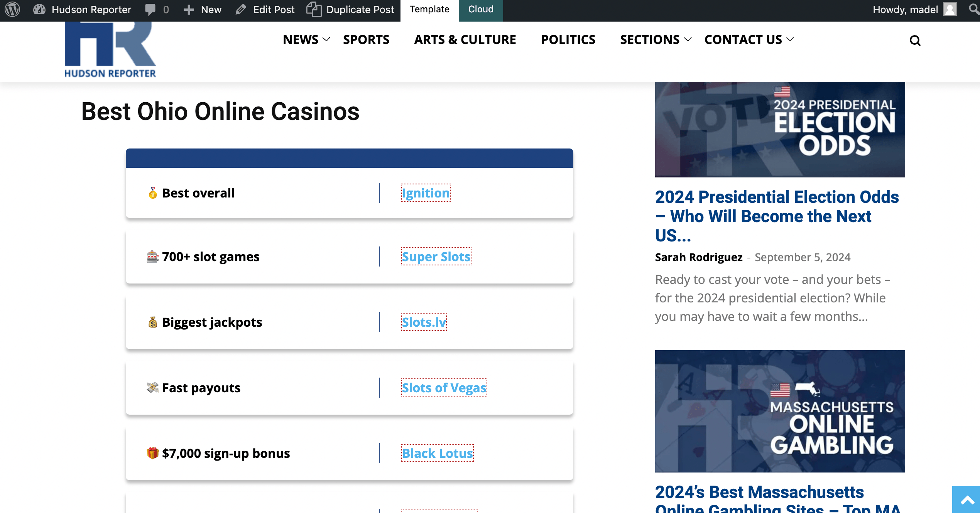
Task: Click the Duplicate Post icon
Action: click(x=314, y=9)
